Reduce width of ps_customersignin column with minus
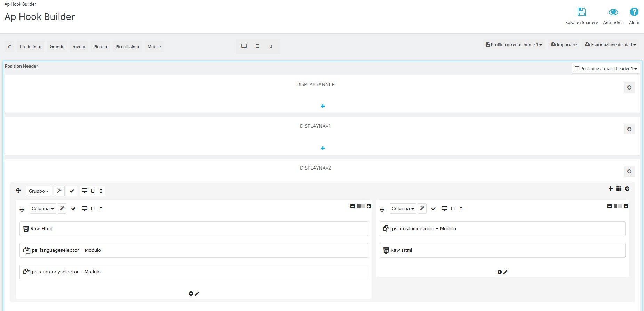Viewport: 644px width, 311px height. [x=610, y=206]
